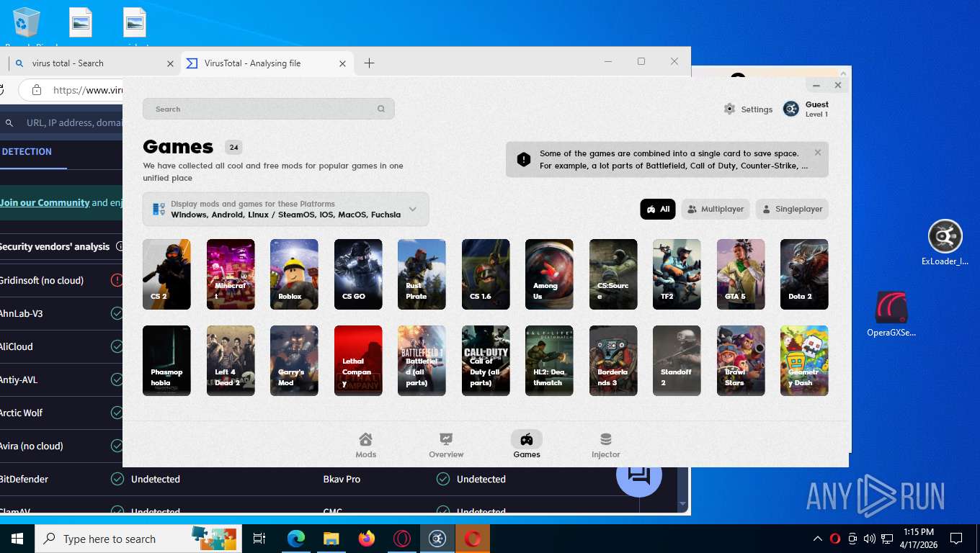Open File Explorer from taskbar
Viewport: 980px width, 553px height.
331,539
